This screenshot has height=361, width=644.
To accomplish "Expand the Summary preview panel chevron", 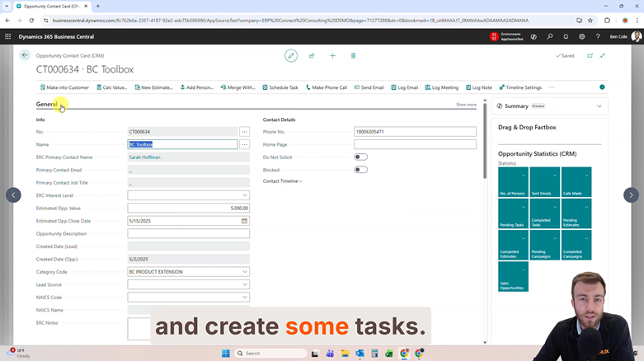I will pos(599,106).
